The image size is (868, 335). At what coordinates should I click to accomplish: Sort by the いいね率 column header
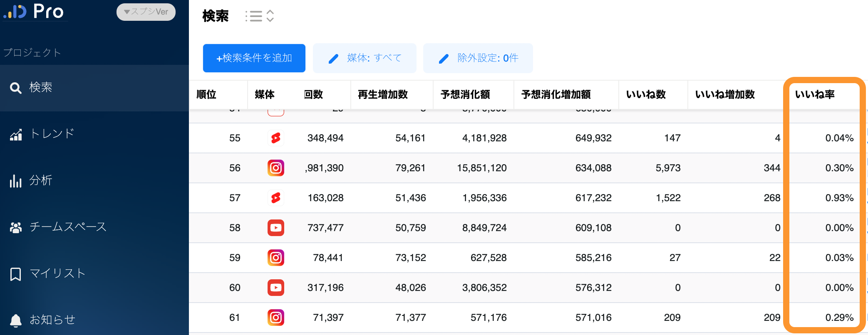[814, 95]
